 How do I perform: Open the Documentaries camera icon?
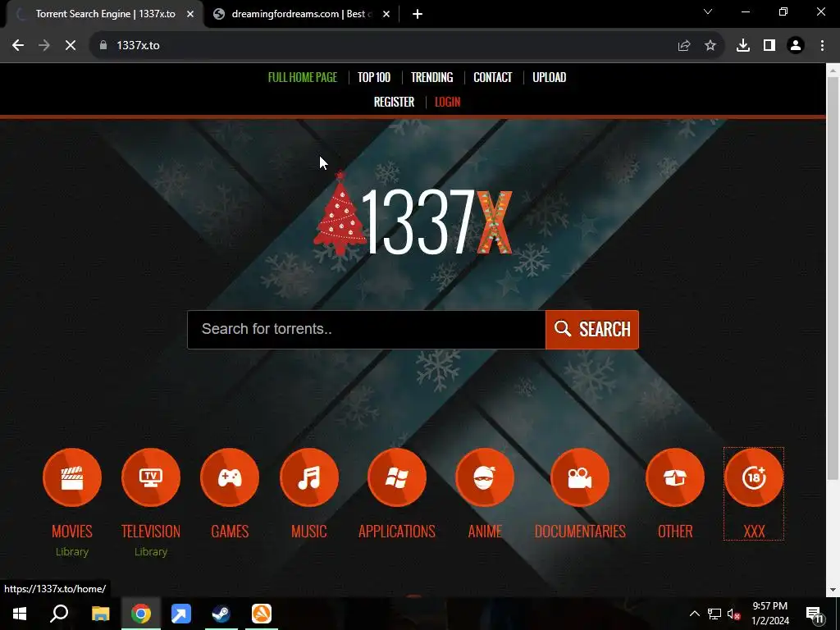point(580,477)
